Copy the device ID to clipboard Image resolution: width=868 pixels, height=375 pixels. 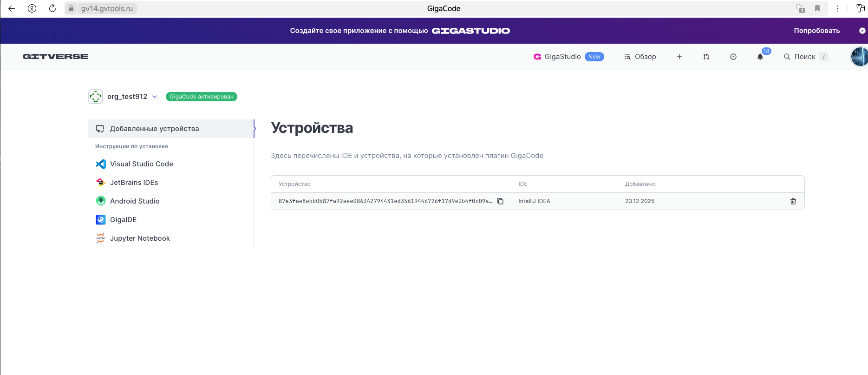click(x=500, y=201)
